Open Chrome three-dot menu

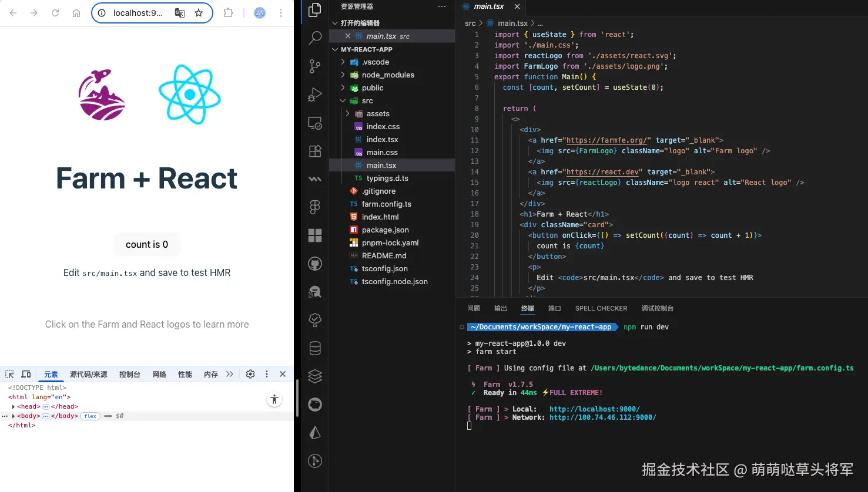pos(281,13)
